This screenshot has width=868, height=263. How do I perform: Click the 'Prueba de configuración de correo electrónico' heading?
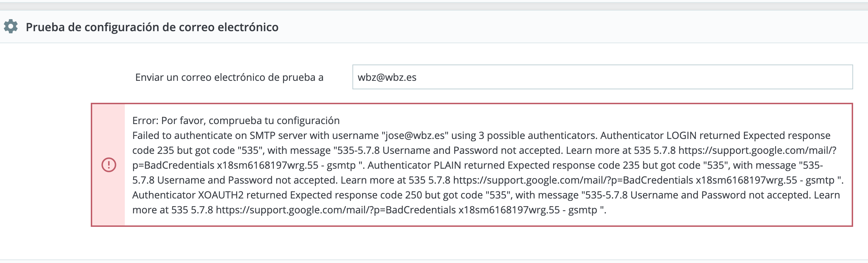tap(152, 27)
